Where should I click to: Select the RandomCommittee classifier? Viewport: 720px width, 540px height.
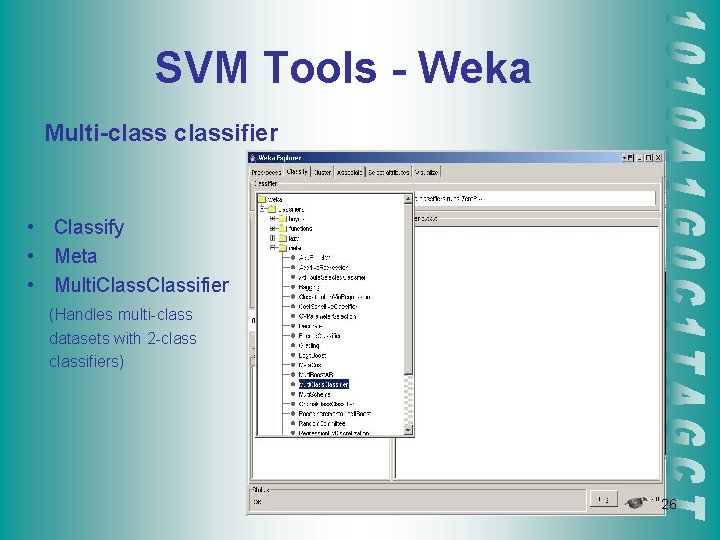(x=322, y=423)
